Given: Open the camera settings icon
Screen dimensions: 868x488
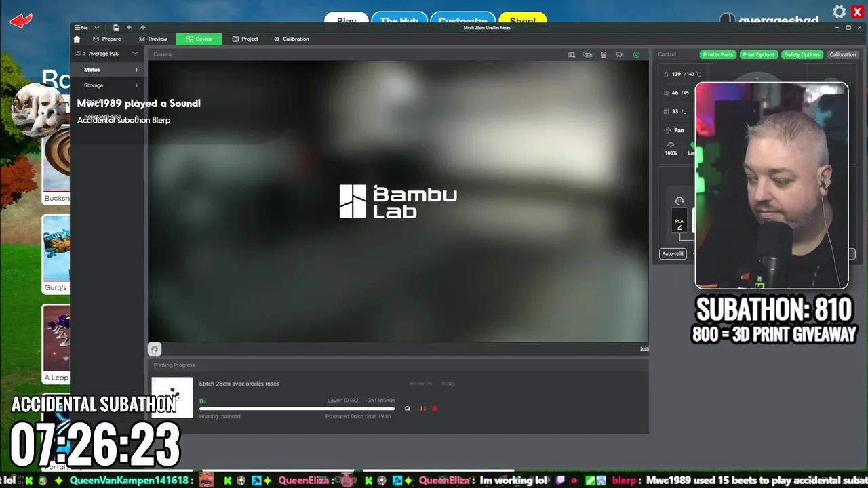Looking at the screenshot, I should pos(620,54).
